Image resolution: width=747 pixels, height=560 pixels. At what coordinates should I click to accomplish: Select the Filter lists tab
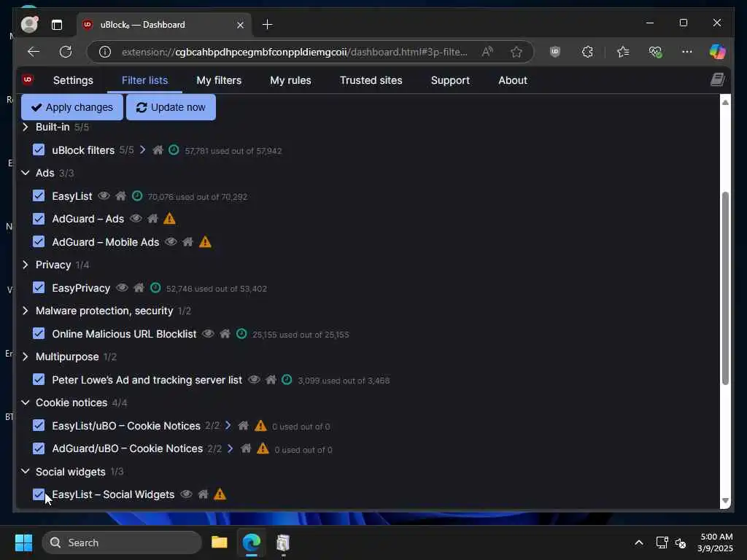145,80
